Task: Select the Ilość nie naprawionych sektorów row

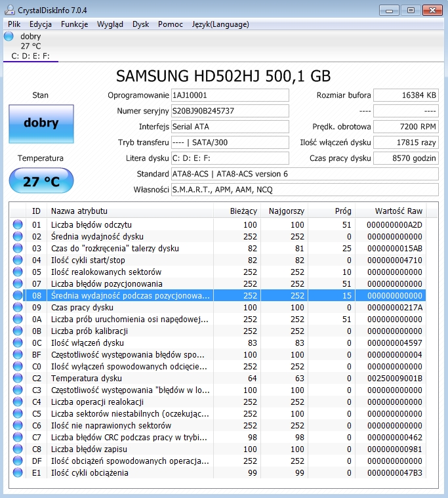Action: [218, 425]
